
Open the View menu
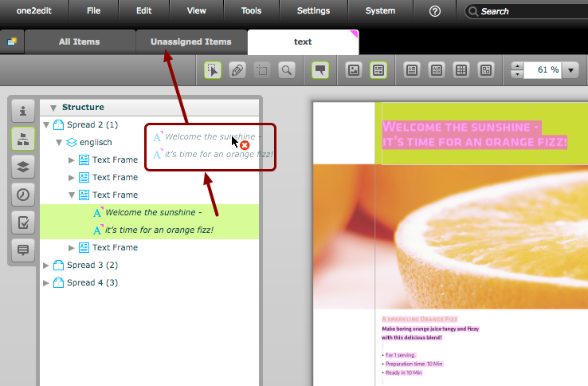click(197, 11)
